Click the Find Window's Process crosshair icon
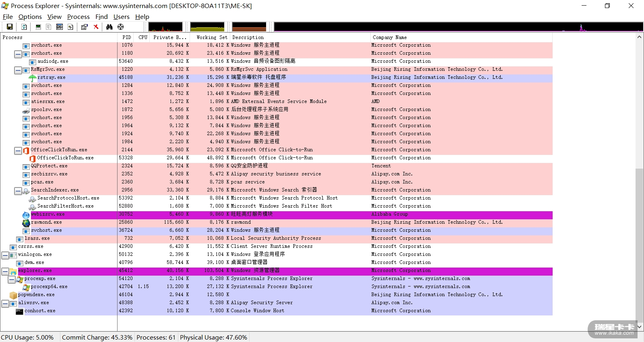 click(120, 27)
